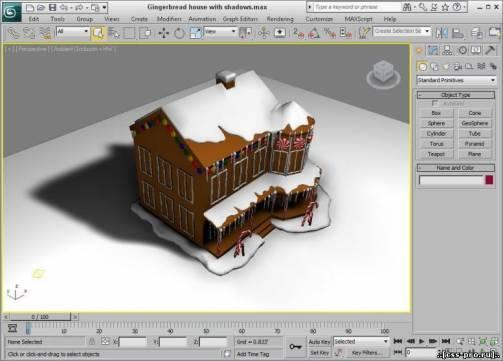Toggle Keyboard Shortcut Override button

coord(280,33)
